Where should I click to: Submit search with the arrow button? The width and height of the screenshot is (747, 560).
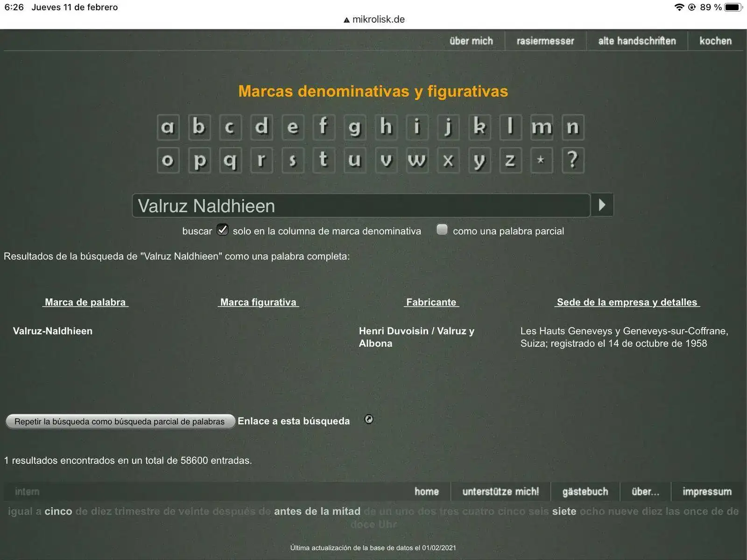602,205
